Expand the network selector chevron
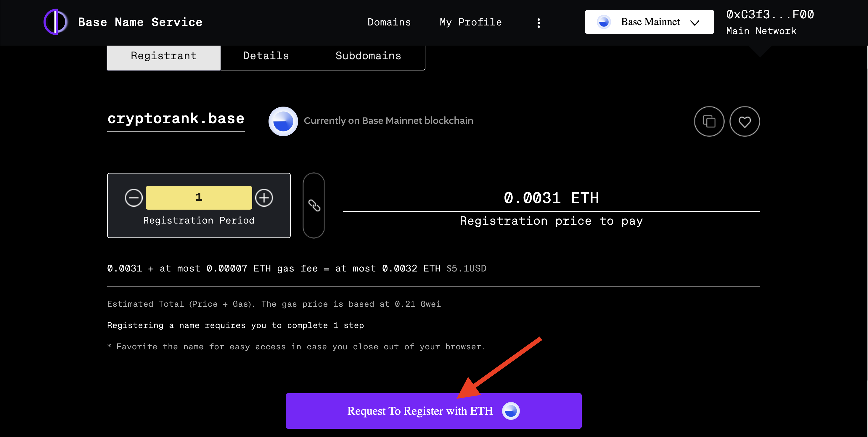The width and height of the screenshot is (868, 437). coord(695,22)
